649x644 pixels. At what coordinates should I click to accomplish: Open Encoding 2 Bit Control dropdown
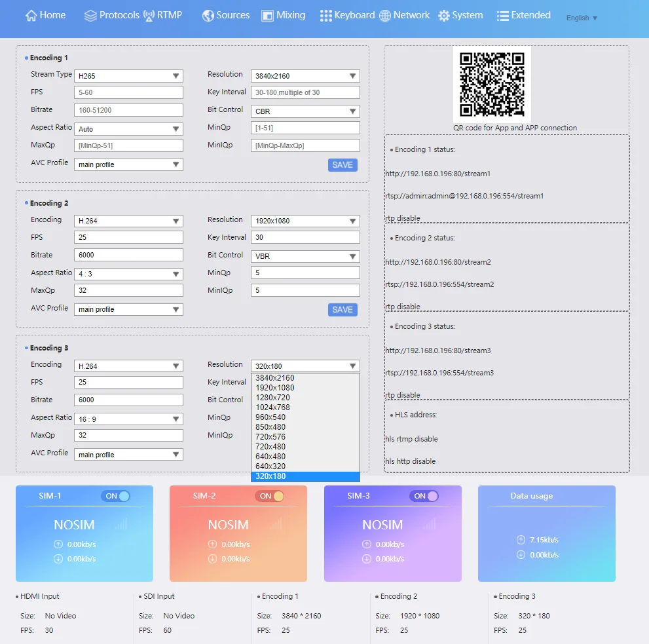(x=305, y=256)
